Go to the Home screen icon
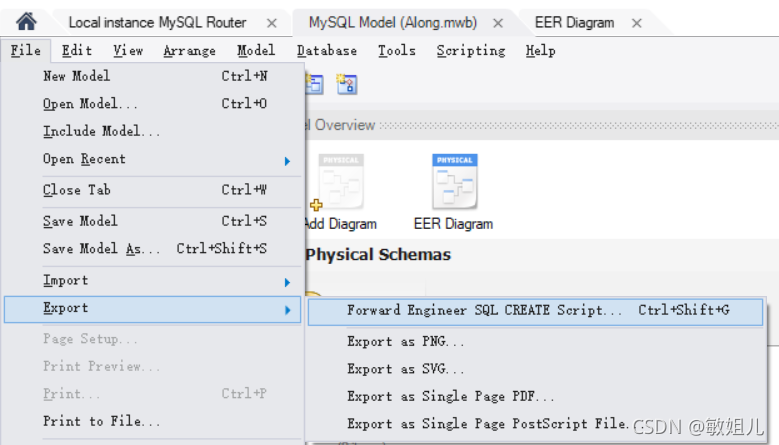The image size is (779, 445). tap(26, 21)
